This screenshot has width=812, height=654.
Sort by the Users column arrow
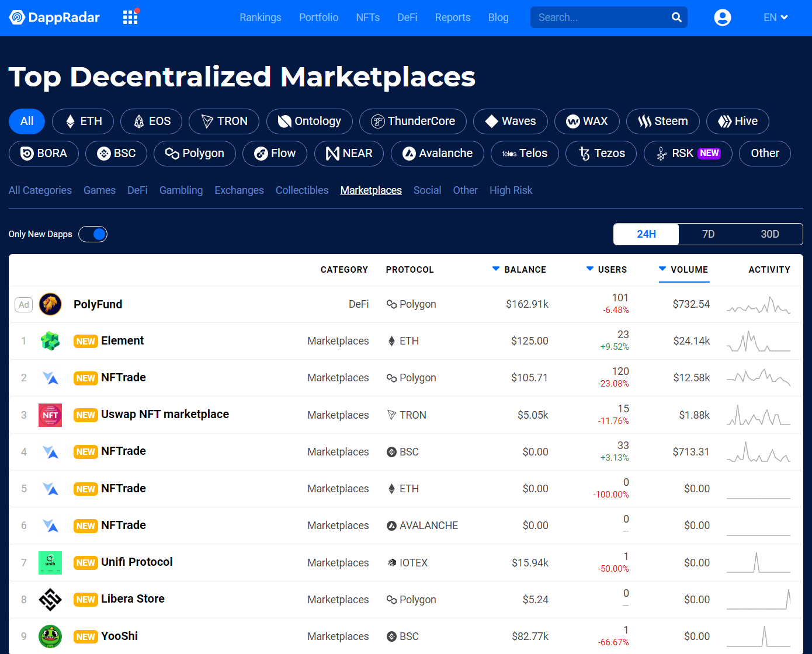coord(590,269)
